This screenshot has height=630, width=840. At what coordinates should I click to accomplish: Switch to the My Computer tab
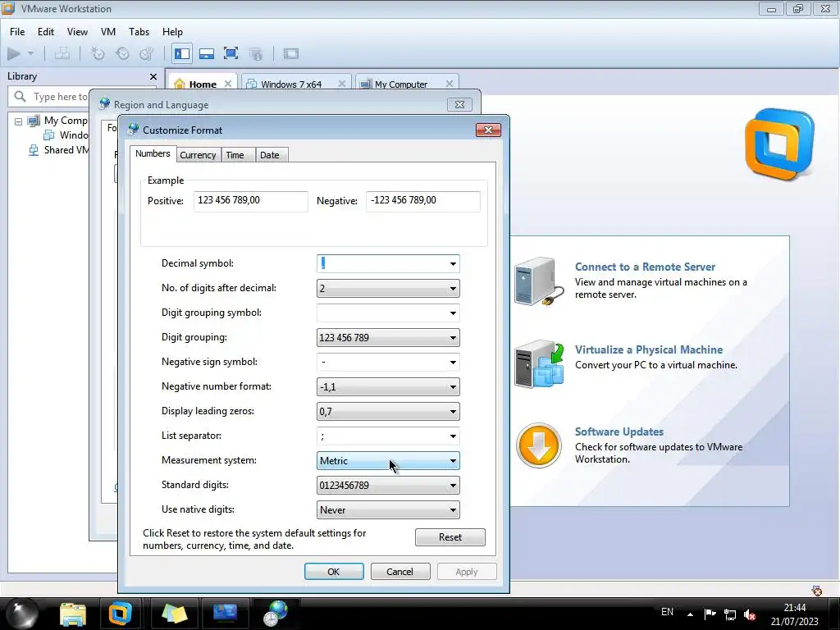tap(400, 84)
